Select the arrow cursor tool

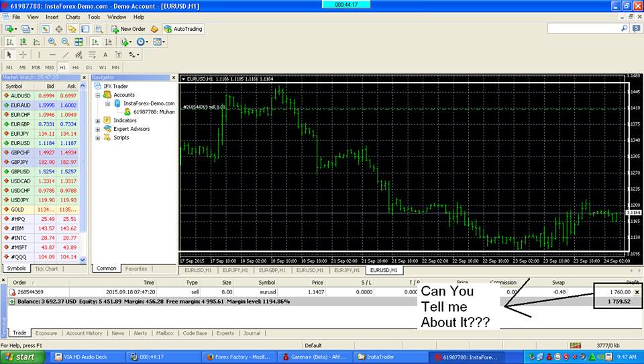pos(9,54)
